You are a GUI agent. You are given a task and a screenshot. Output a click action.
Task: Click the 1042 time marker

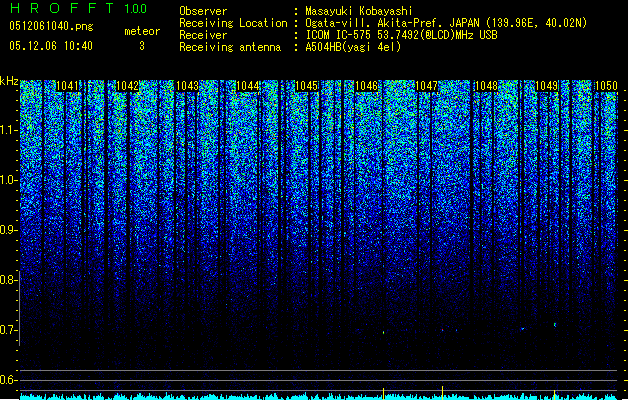pos(127,86)
